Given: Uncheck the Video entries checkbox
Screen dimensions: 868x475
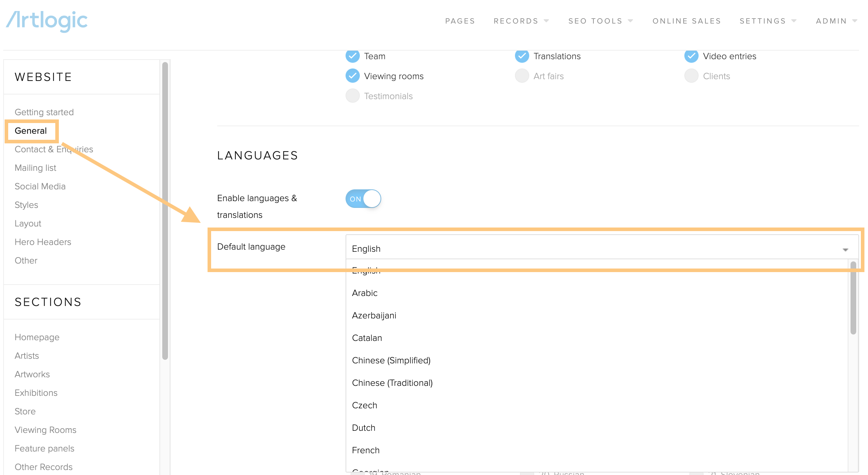Looking at the screenshot, I should (x=691, y=56).
